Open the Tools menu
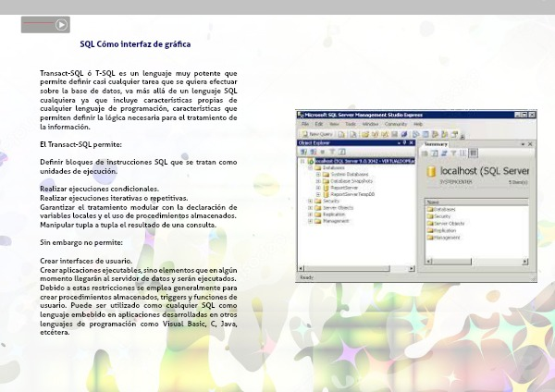The image size is (555, 392). [x=350, y=123]
